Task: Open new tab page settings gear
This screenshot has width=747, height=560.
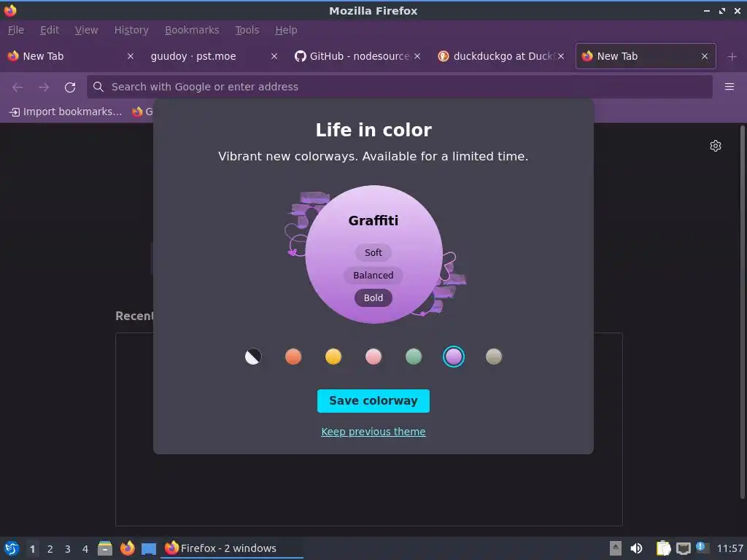Action: coord(715,146)
